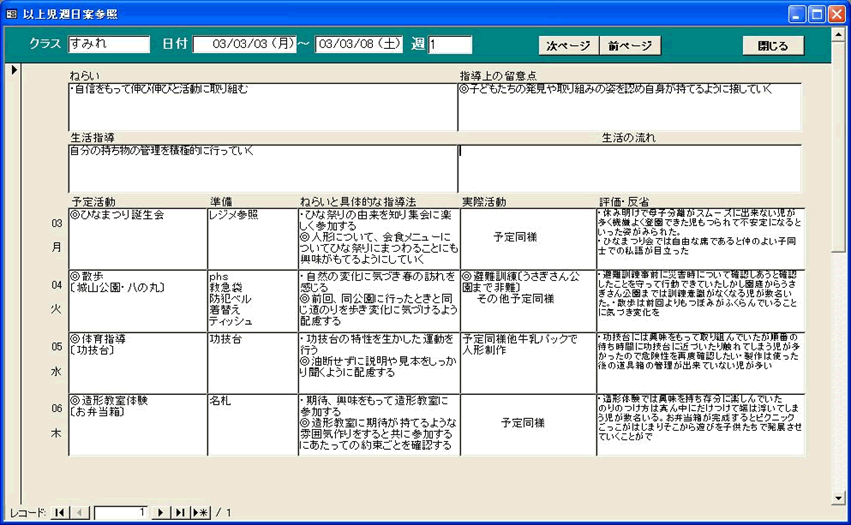
Task: Click the 閉じる button
Action: point(772,45)
